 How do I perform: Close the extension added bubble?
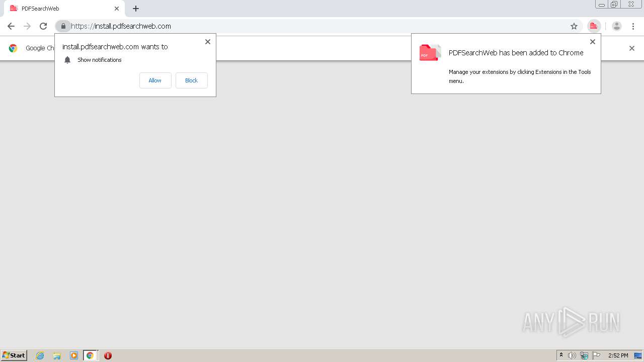click(x=593, y=42)
